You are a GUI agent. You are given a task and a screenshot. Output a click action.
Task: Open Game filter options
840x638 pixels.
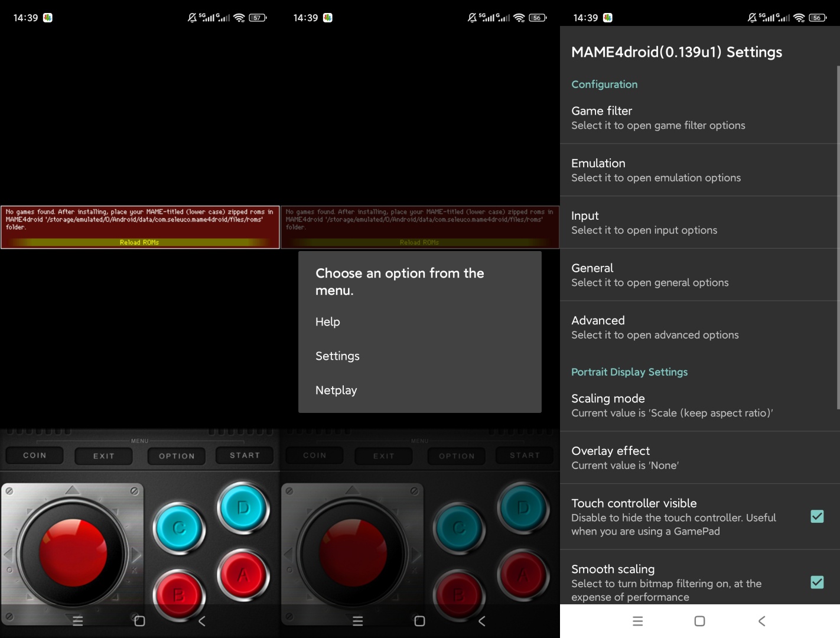[x=700, y=118]
